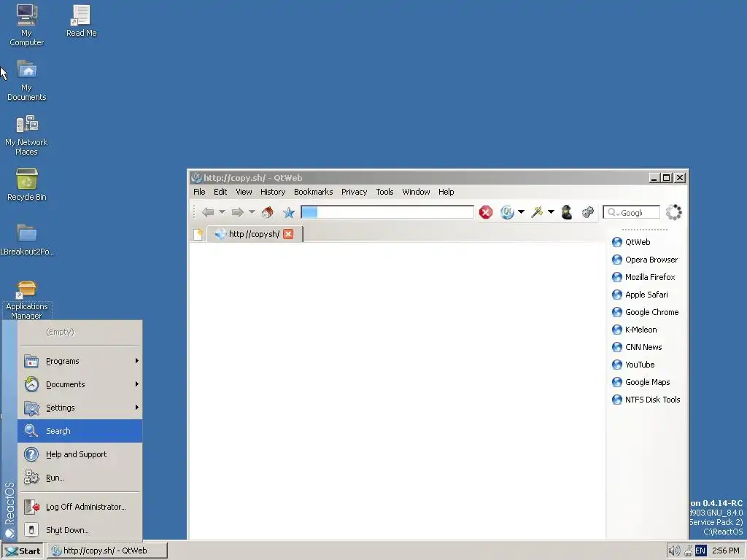Viewport: 747px width, 560px height.
Task: Select the http://copy.sh/ tab
Action: click(255, 234)
